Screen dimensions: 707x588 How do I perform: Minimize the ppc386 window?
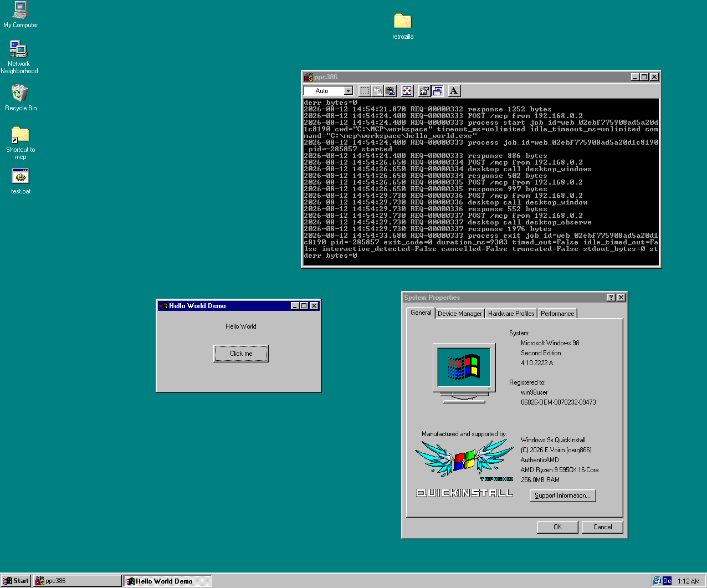tap(635, 77)
